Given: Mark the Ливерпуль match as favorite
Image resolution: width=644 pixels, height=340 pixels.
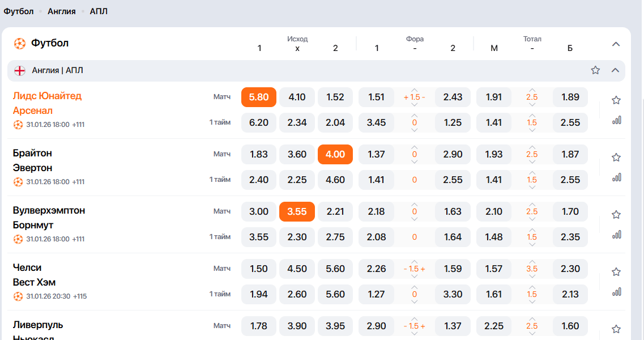Looking at the screenshot, I should 616,329.
